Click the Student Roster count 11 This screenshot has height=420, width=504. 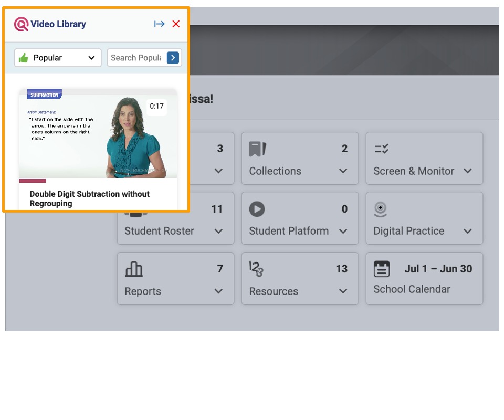[x=217, y=209]
